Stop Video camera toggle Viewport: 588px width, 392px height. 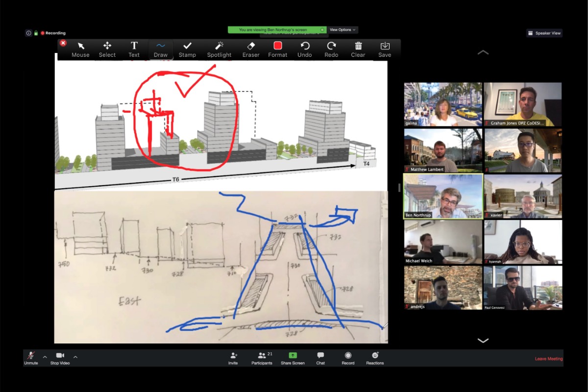(x=60, y=358)
